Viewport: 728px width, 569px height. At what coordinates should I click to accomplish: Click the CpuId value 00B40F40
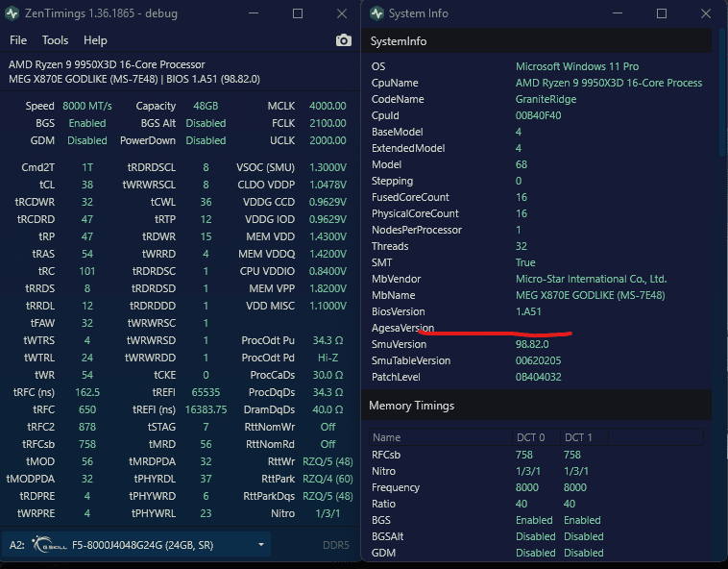[x=538, y=115]
